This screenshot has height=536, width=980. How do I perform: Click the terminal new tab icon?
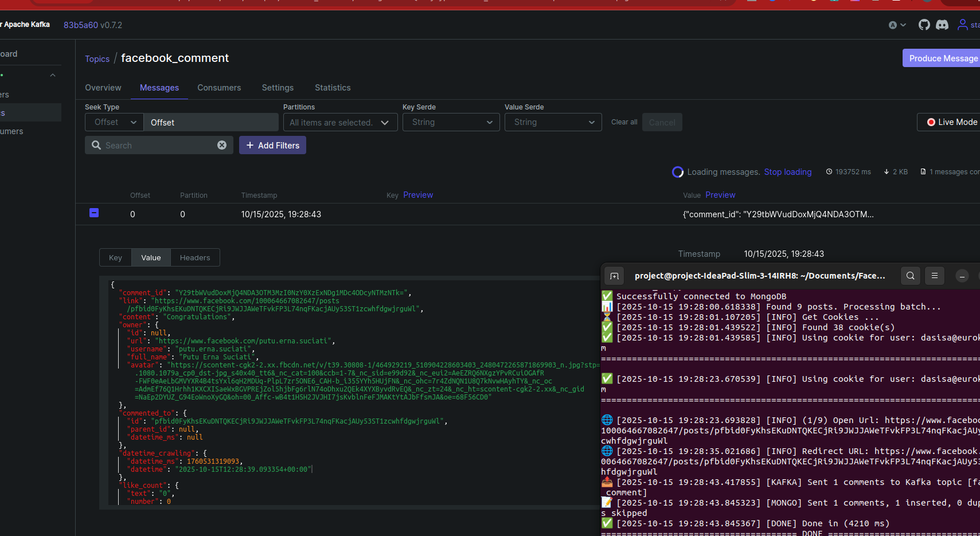pos(614,276)
